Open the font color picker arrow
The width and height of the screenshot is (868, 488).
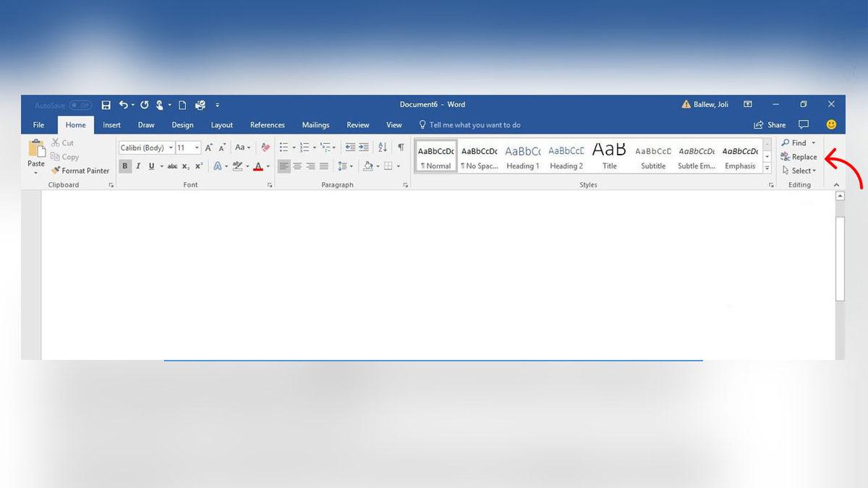268,166
